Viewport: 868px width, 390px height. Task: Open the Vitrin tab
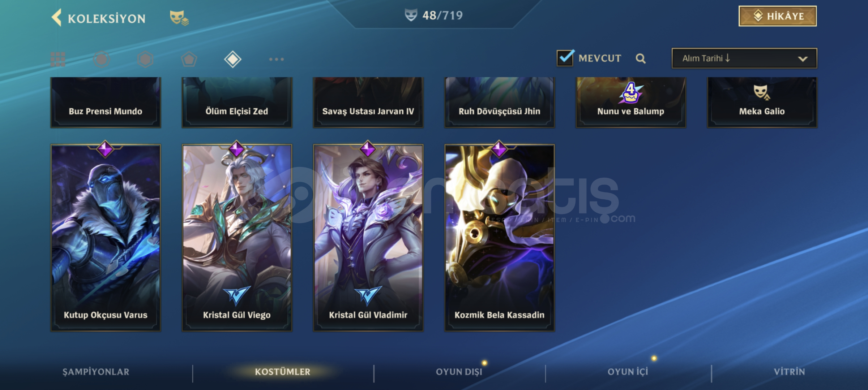pyautogui.click(x=790, y=372)
